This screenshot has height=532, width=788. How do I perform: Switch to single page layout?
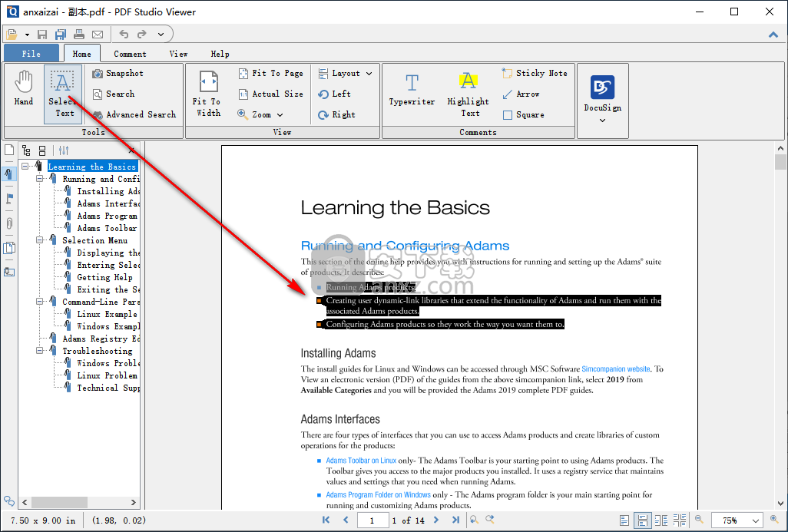coord(624,520)
